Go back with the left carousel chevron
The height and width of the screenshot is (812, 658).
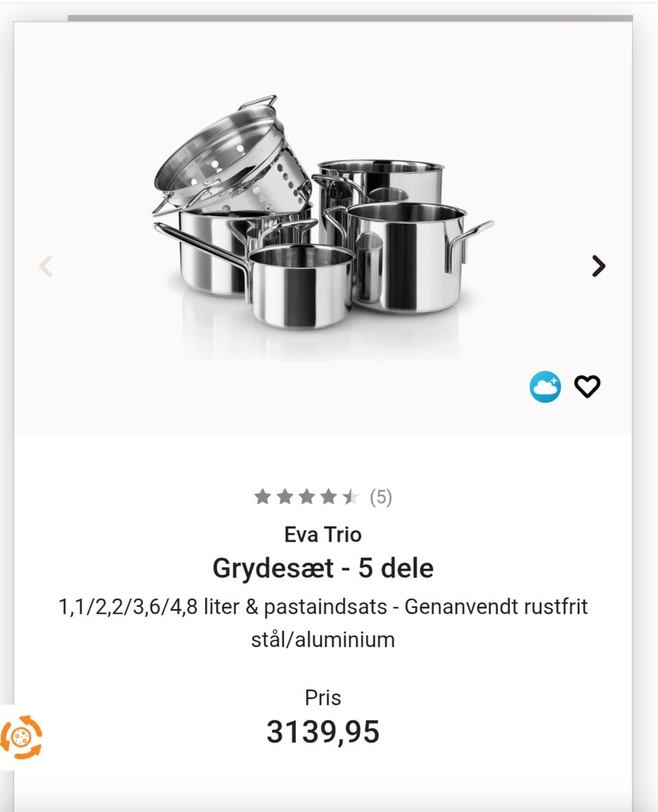click(46, 266)
